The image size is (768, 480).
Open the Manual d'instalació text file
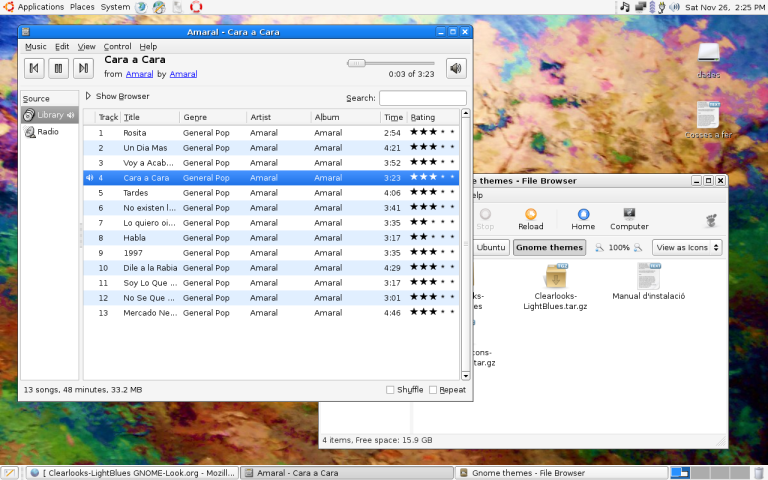coord(648,276)
